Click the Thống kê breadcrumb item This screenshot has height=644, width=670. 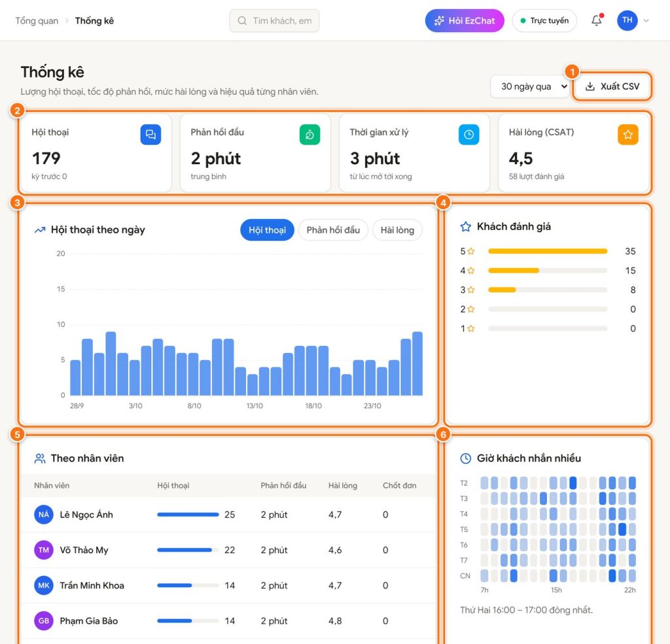coord(94,20)
